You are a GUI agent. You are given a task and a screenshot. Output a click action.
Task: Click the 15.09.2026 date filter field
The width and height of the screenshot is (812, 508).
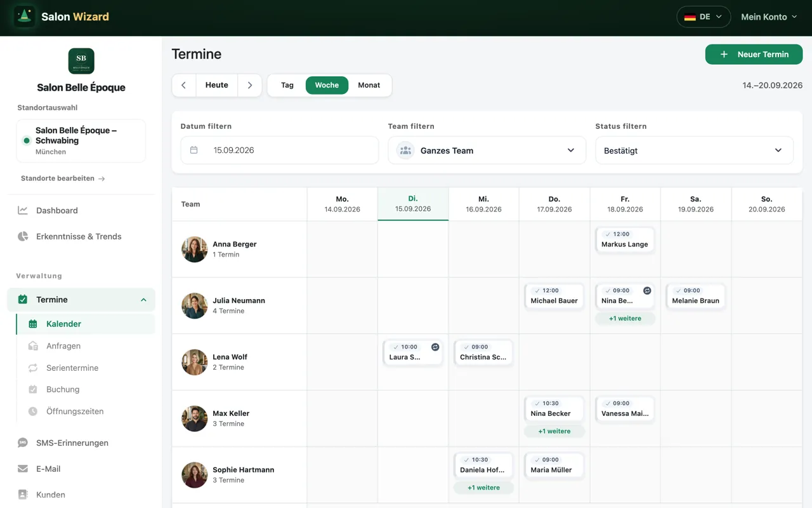[280, 150]
